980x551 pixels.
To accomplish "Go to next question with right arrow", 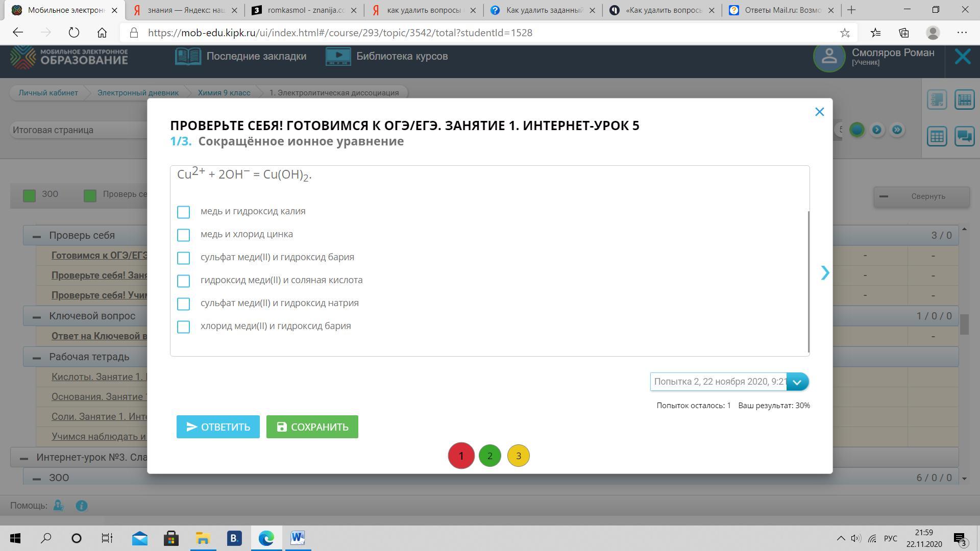I will pos(825,272).
